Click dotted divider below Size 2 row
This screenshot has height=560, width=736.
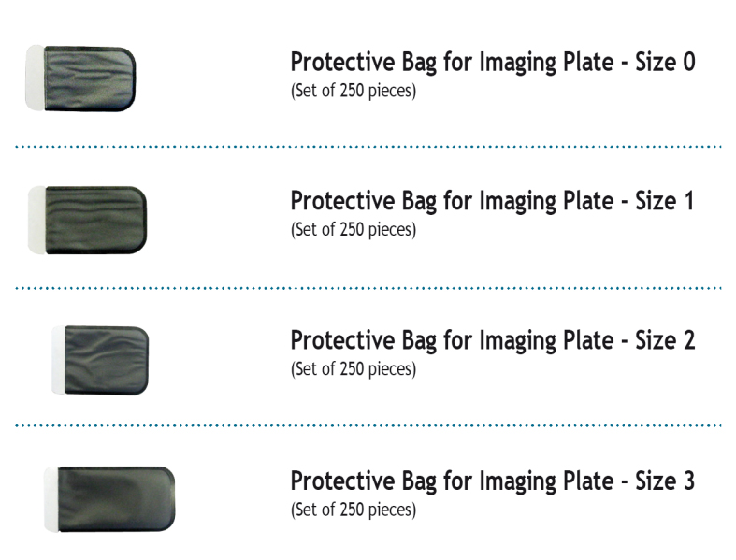point(368,425)
